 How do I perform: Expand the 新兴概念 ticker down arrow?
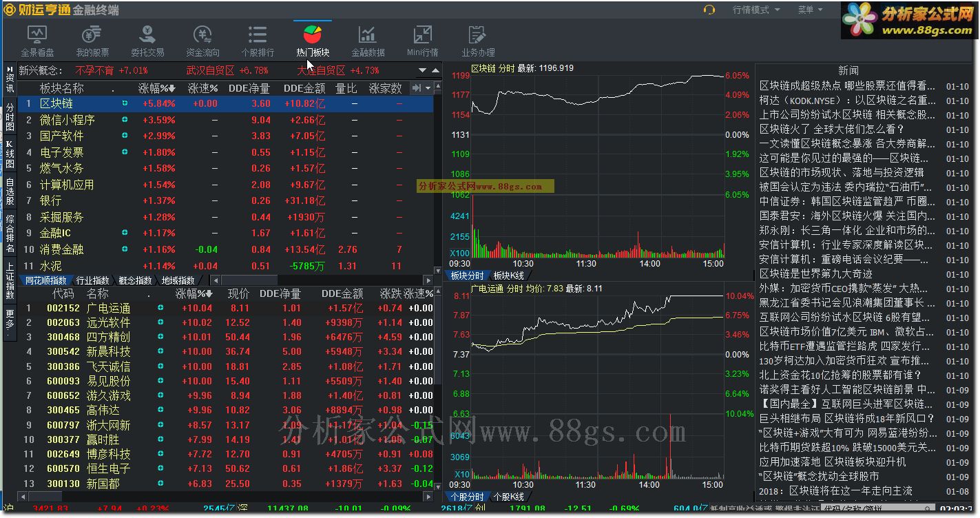422,70
